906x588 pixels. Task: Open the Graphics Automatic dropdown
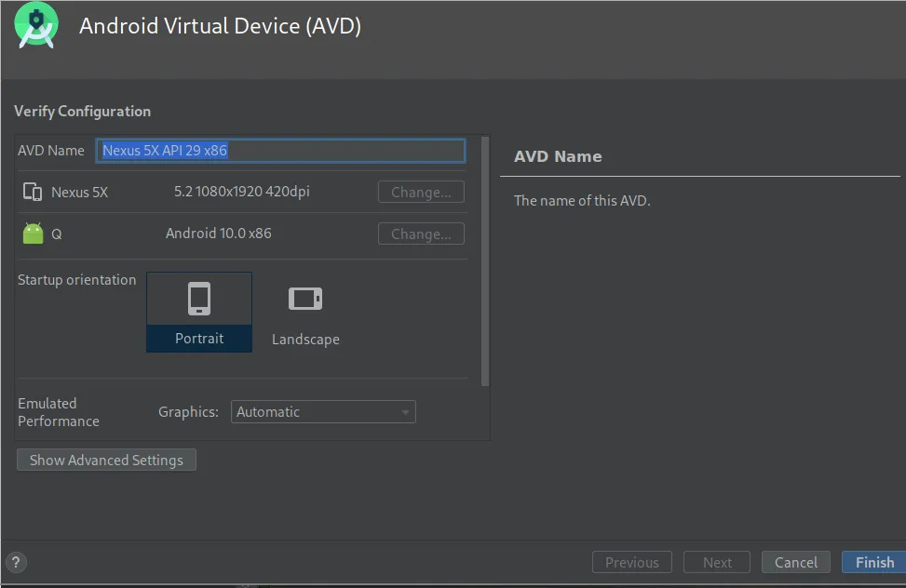coord(323,412)
